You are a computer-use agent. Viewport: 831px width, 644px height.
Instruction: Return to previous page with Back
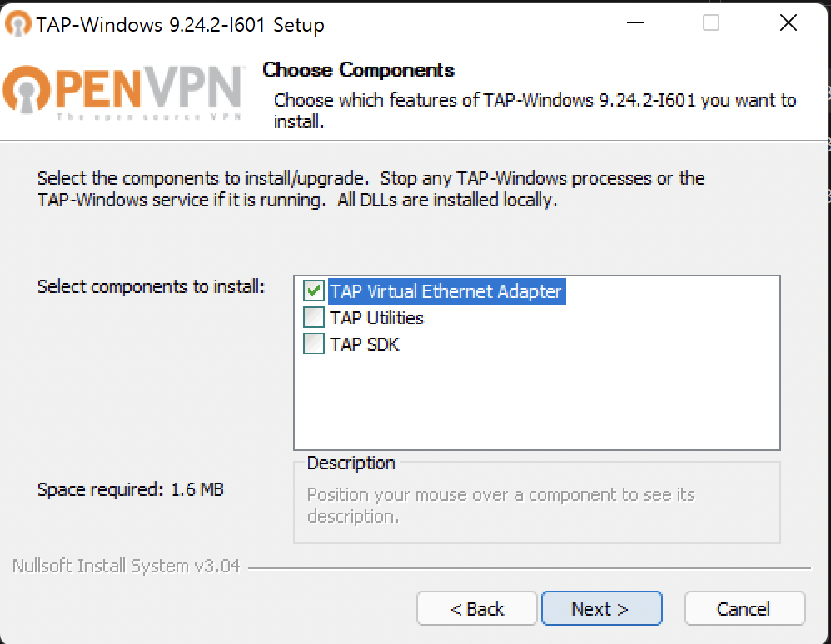(x=476, y=608)
